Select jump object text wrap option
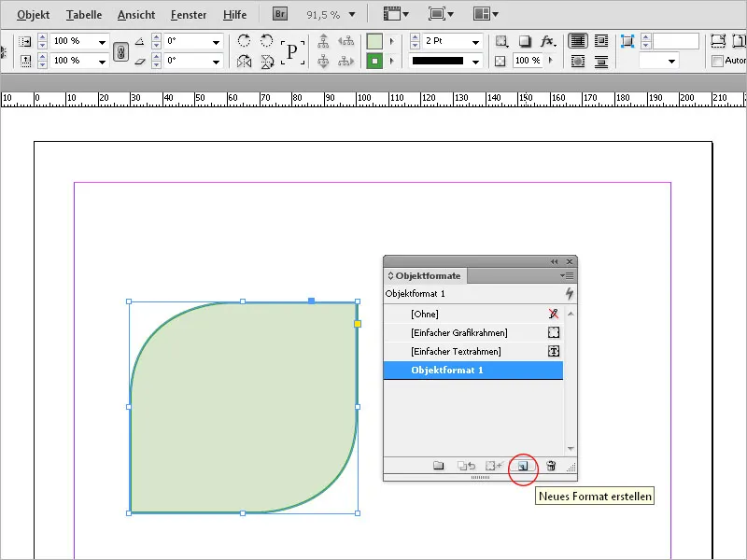The image size is (747, 560). (x=601, y=62)
